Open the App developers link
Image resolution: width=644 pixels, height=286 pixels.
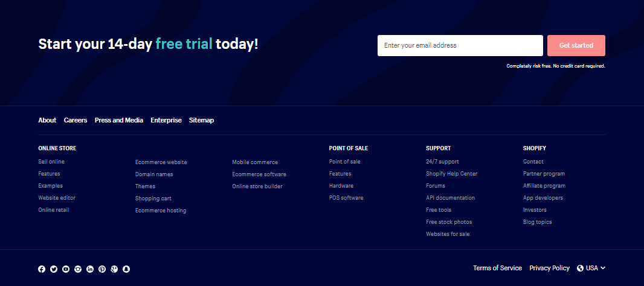543,198
